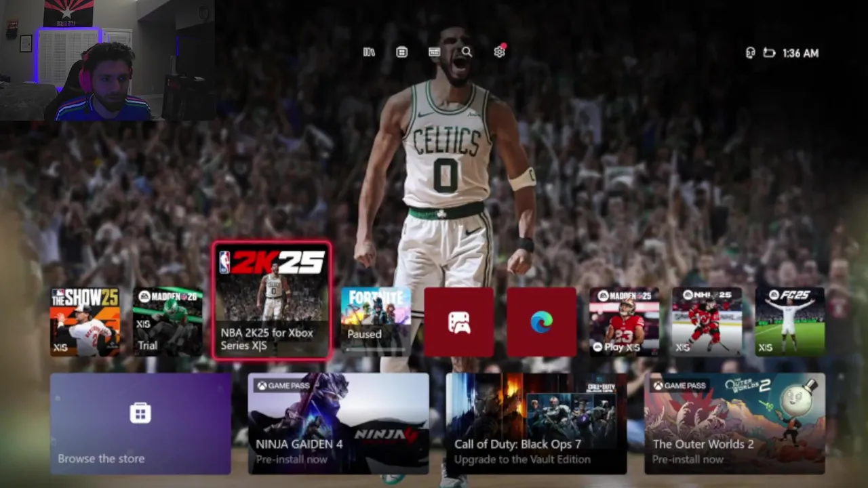The image size is (868, 488).
Task: Open the Settings gear icon
Action: coord(500,52)
